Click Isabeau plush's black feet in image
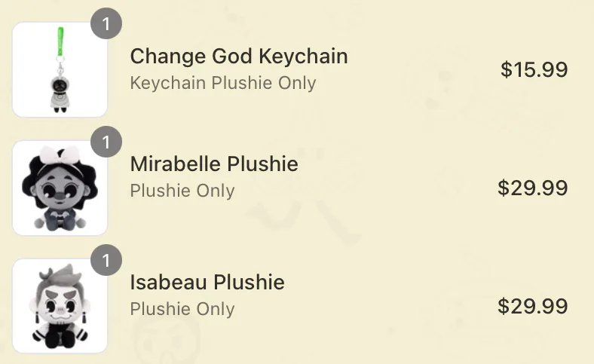The height and width of the screenshot is (364, 594). (60, 340)
